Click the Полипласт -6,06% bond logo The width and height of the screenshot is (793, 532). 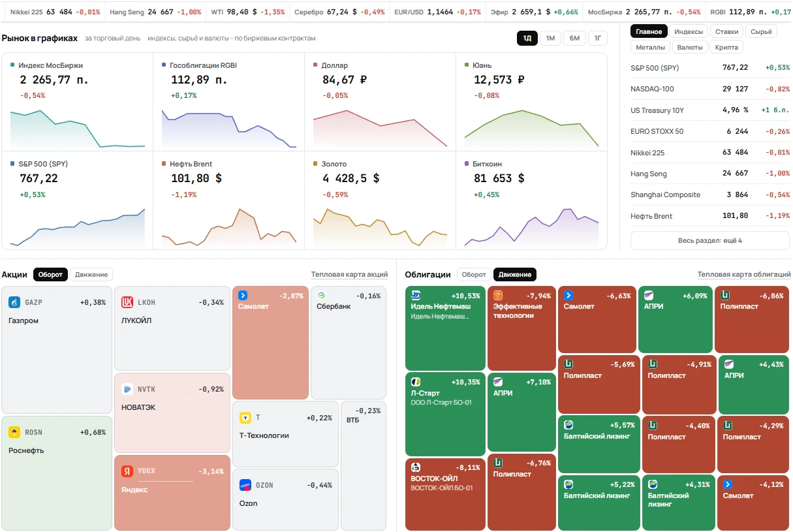(x=725, y=295)
